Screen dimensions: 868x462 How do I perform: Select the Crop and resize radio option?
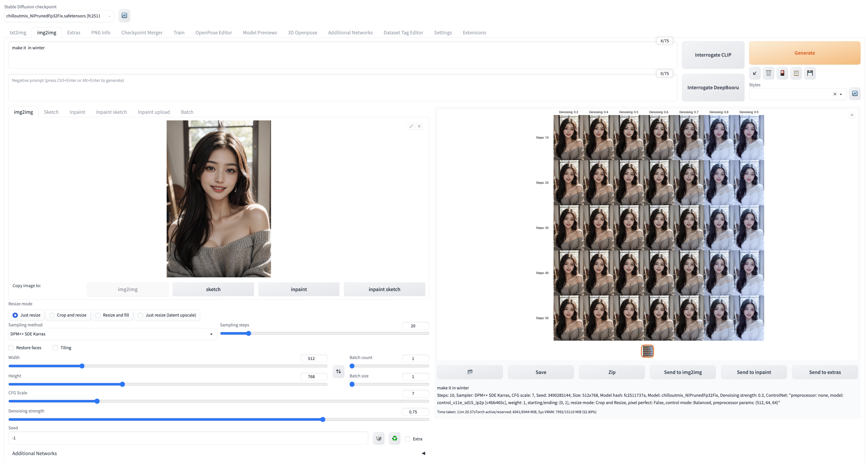pyautogui.click(x=52, y=315)
